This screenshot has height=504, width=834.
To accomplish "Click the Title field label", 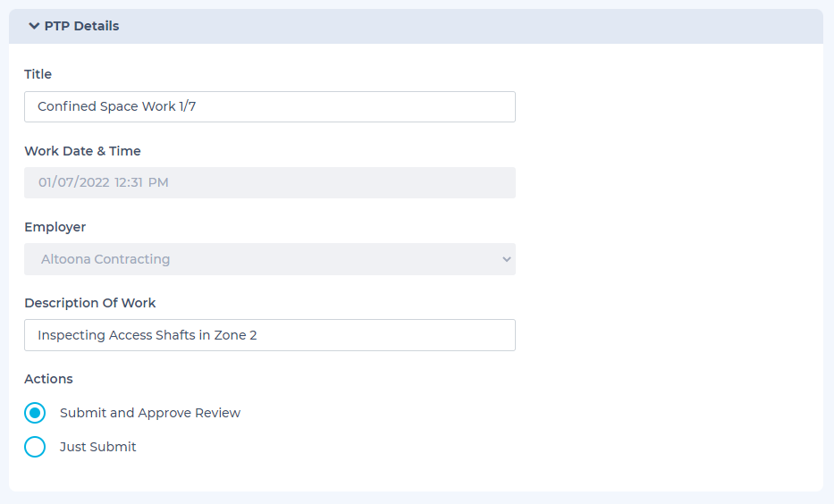I will point(38,74).
